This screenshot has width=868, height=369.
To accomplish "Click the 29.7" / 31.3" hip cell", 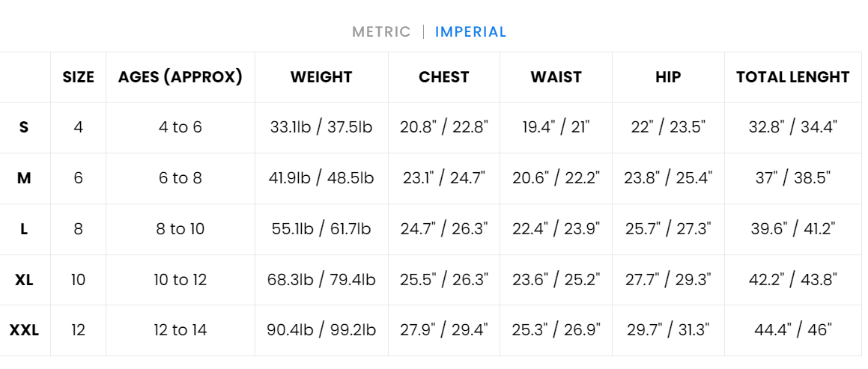I will coord(668,330).
